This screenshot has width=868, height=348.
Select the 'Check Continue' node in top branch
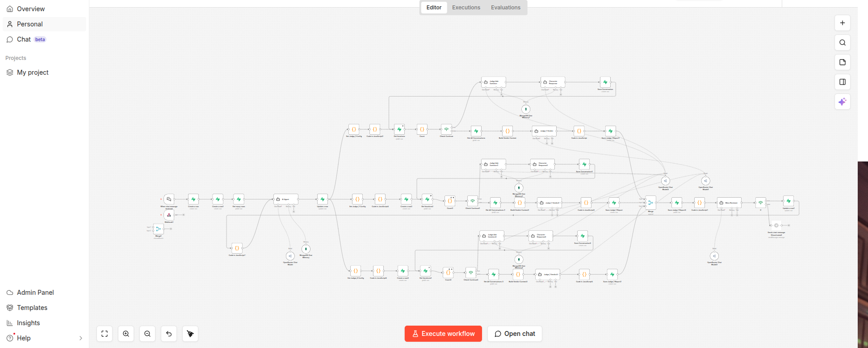(x=446, y=129)
